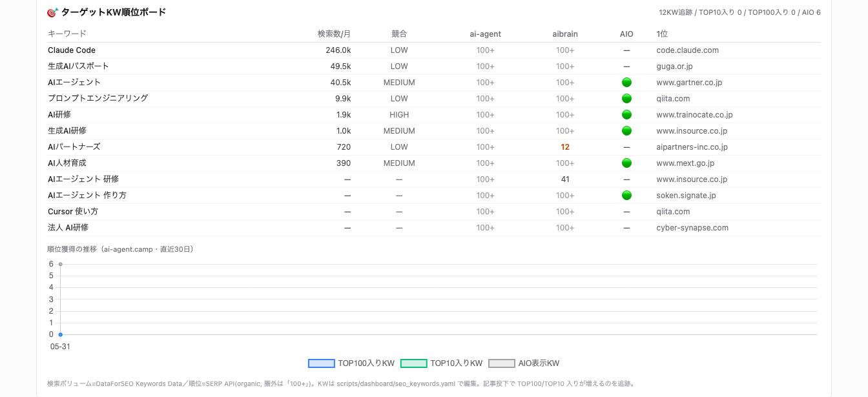
Task: Click the 390 search volume value
Action: (344, 163)
